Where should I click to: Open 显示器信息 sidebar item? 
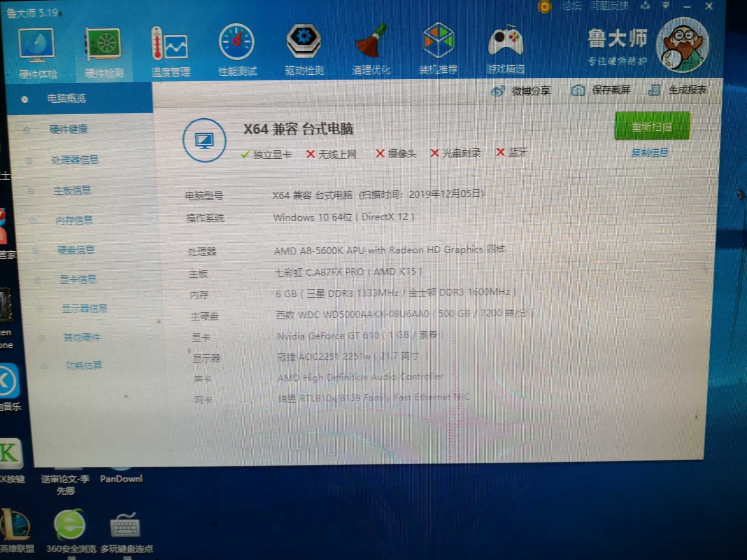coord(84,309)
